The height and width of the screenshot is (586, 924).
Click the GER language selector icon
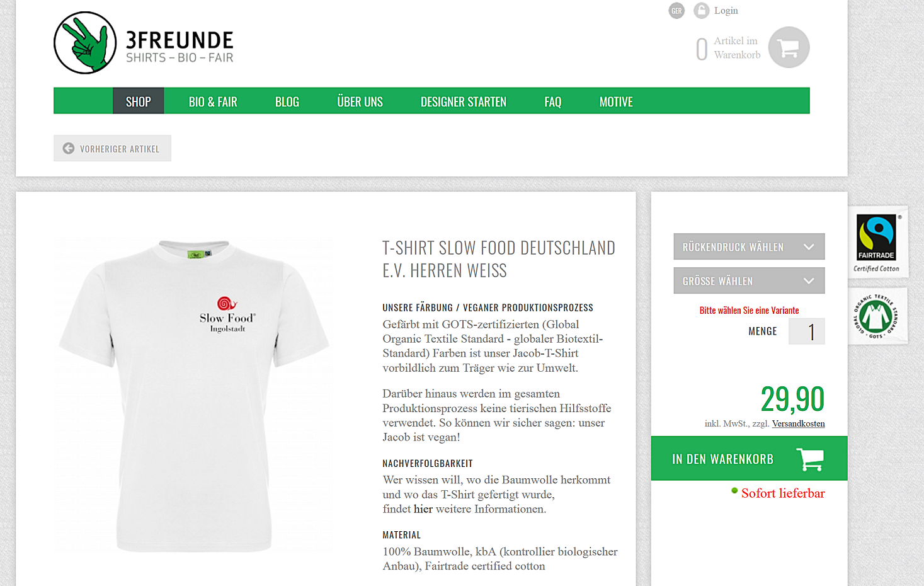click(676, 11)
